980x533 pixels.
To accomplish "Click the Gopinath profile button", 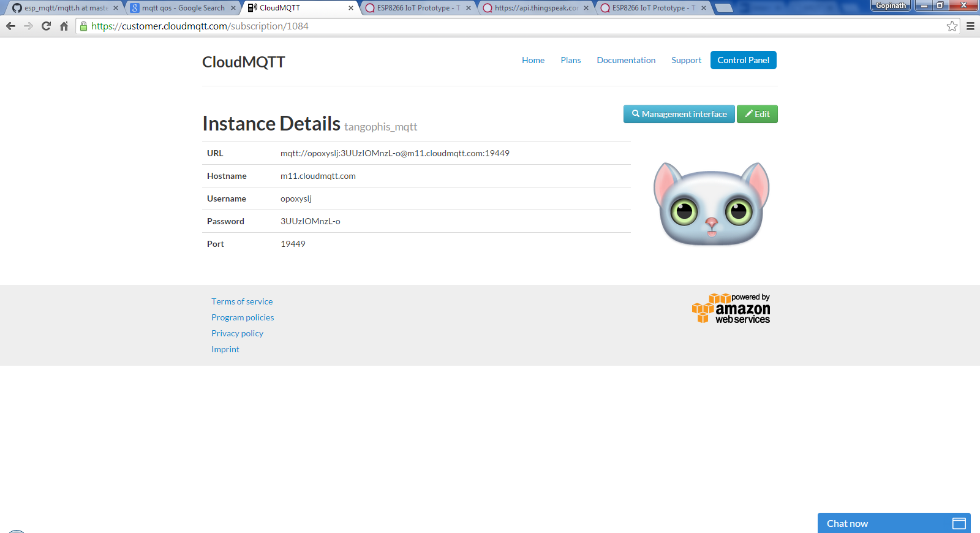I will [891, 6].
